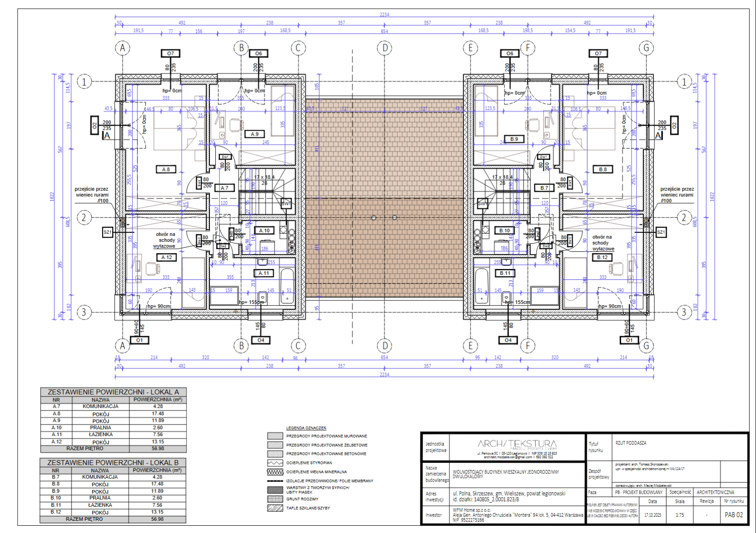Click the GRUNT RODZIMY legend pattern swatch
This screenshot has width=756, height=533.
point(275,499)
